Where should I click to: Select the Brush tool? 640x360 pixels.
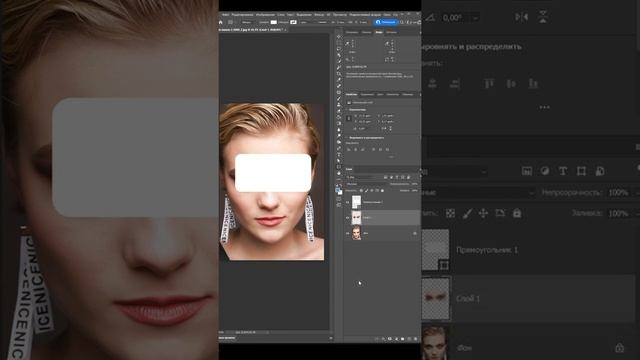(339, 98)
